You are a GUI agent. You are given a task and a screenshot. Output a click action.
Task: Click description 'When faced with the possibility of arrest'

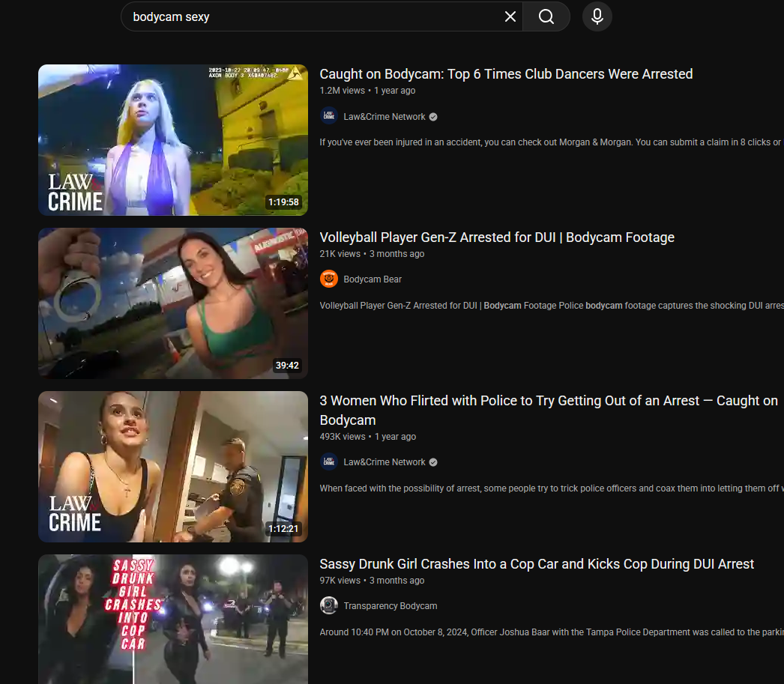[x=552, y=488]
